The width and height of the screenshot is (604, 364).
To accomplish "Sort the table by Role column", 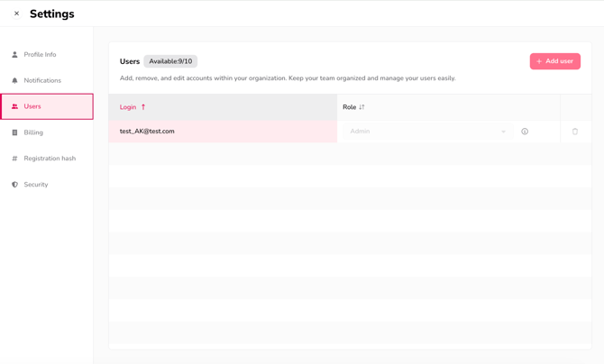I will [448, 107].
